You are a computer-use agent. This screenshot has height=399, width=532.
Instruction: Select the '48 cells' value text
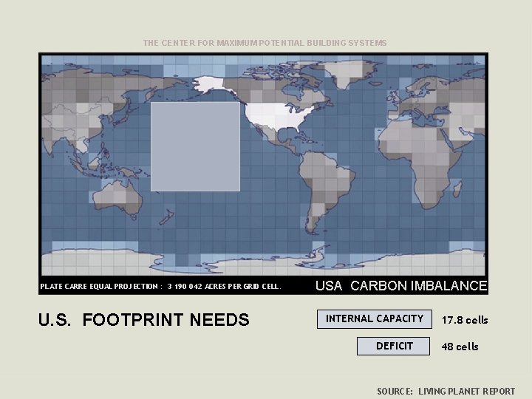pyautogui.click(x=460, y=347)
